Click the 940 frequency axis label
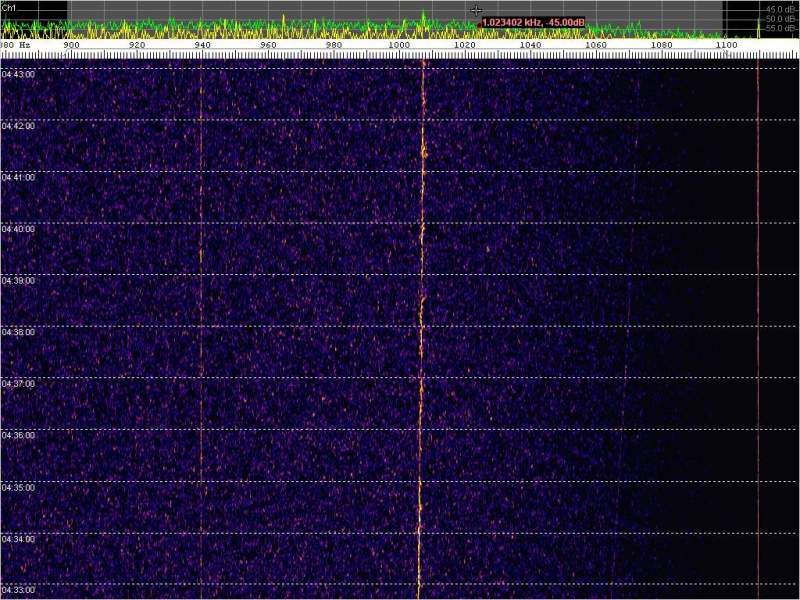 [x=202, y=45]
